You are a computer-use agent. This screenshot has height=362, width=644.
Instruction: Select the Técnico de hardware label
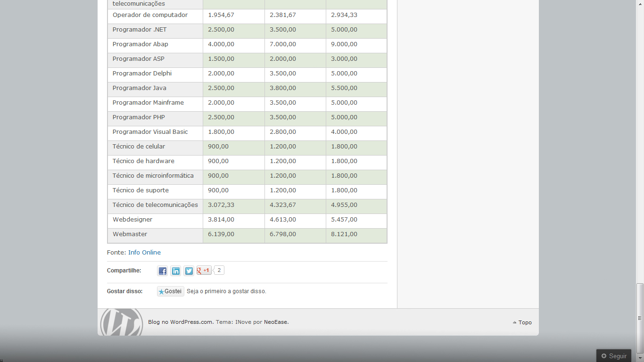[x=143, y=161]
